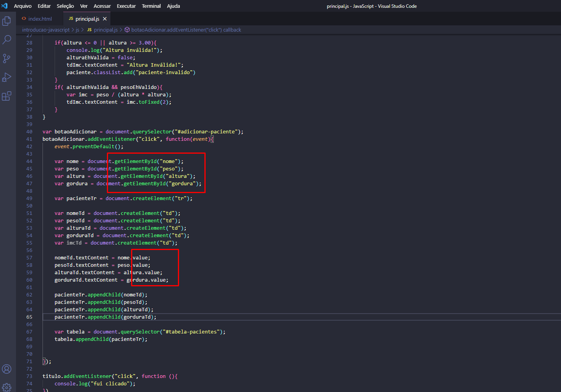Select the principal.js tab
This screenshot has width=561, height=392.
pos(87,19)
